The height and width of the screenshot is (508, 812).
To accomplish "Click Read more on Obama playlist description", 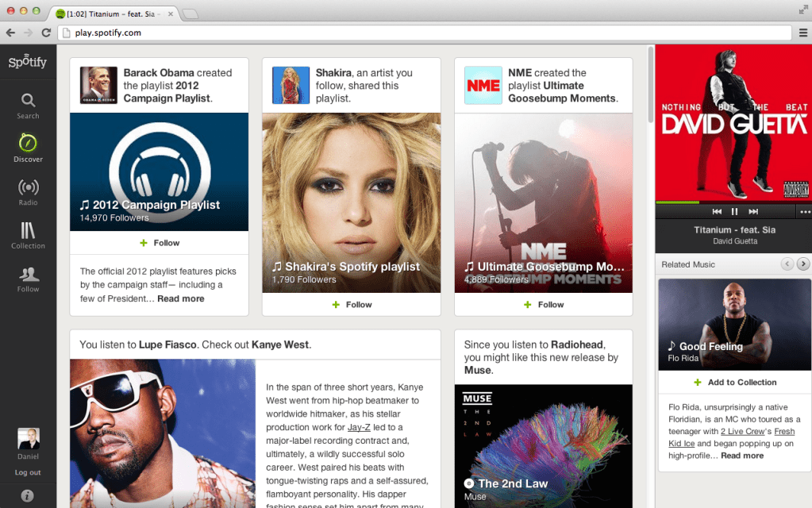I will [x=181, y=298].
